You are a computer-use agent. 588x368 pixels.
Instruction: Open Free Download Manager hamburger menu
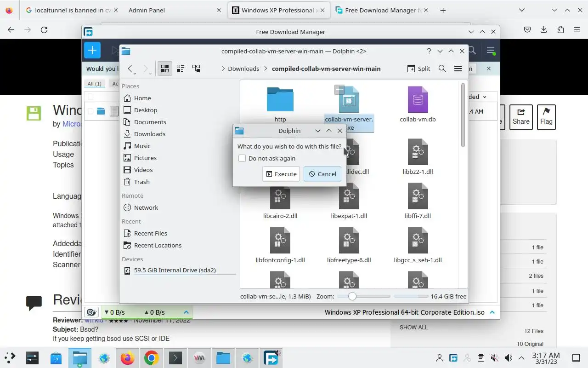(x=491, y=50)
